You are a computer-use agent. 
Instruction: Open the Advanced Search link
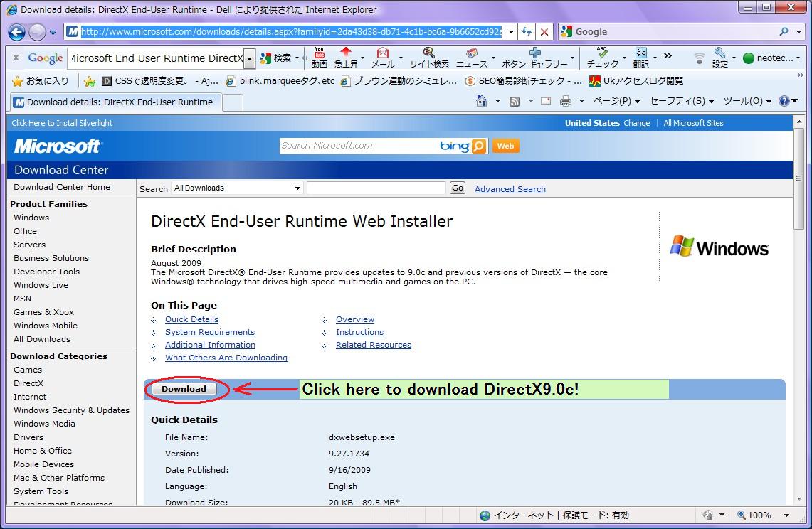[x=510, y=189]
